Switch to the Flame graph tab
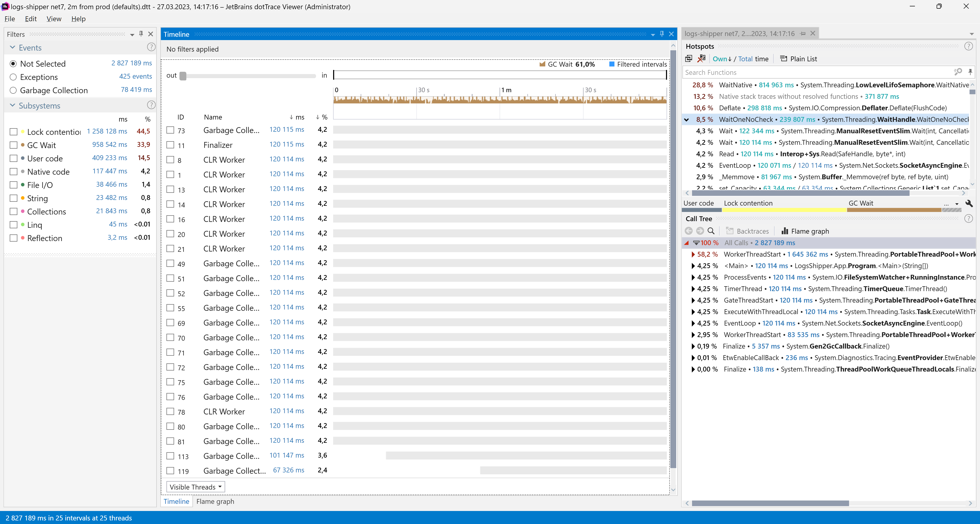The image size is (980, 524). (215, 502)
